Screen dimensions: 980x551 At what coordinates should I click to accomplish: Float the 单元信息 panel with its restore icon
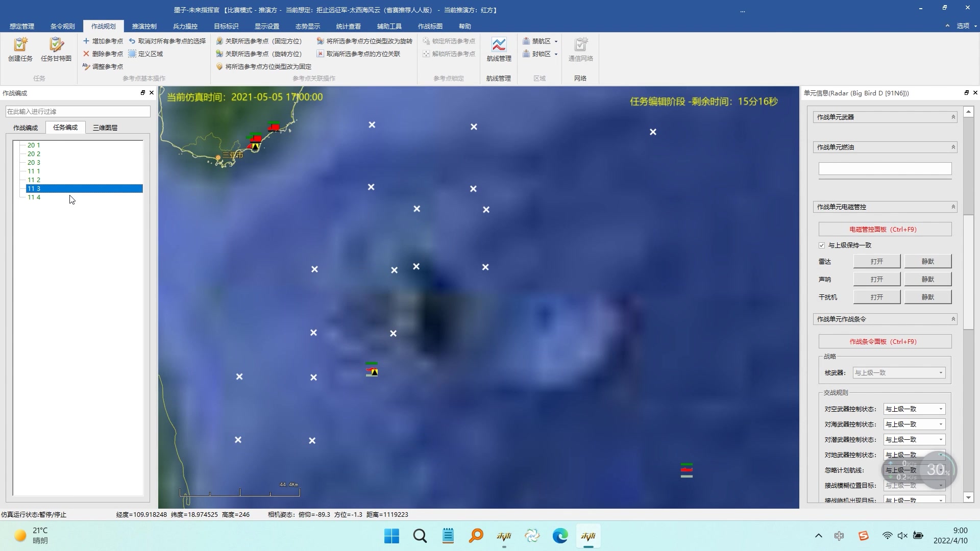(x=966, y=93)
